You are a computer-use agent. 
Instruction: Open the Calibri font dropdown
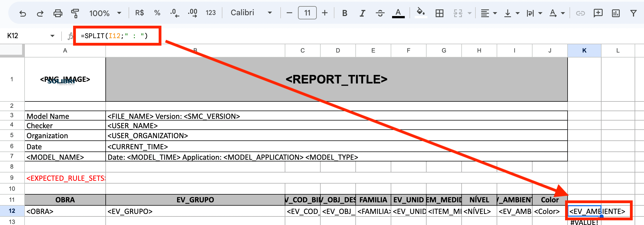[x=251, y=13]
